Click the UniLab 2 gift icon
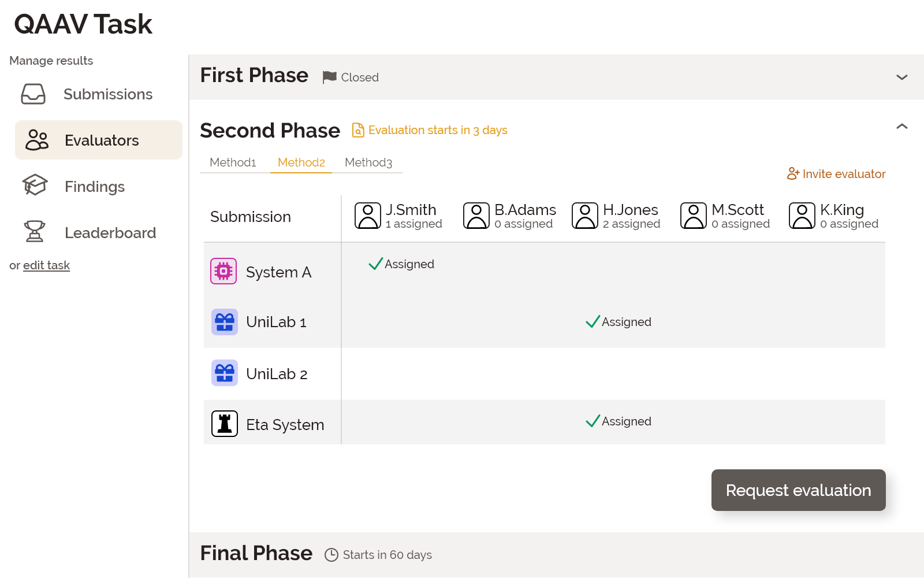 point(225,373)
